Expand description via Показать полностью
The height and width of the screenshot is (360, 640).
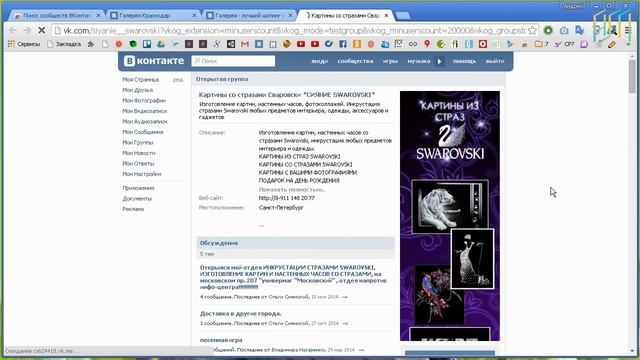pyautogui.click(x=292, y=189)
